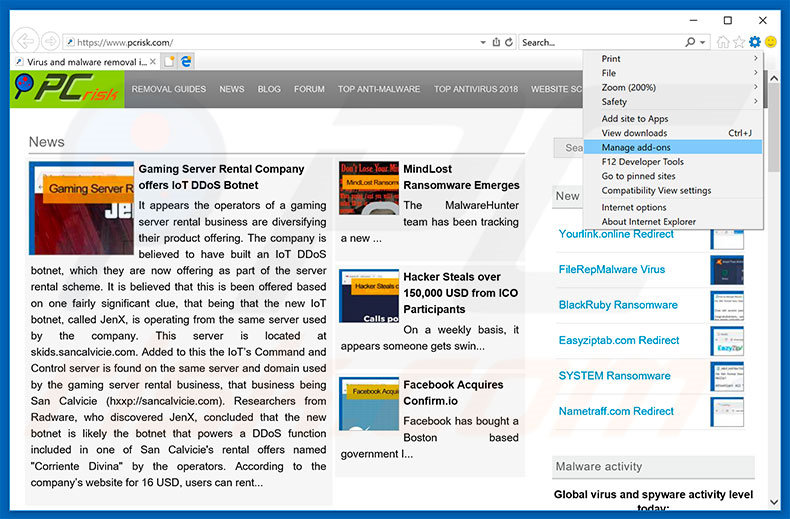Open BlackRuby Ransomware link
The height and width of the screenshot is (519, 790).
618,305
